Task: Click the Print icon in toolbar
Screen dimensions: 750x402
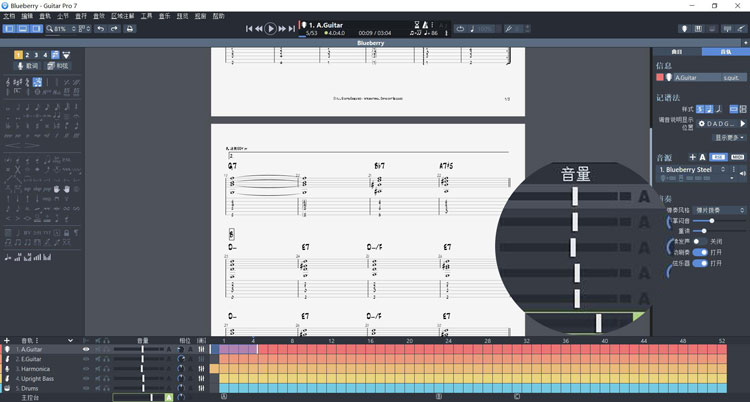Action: coord(129,29)
